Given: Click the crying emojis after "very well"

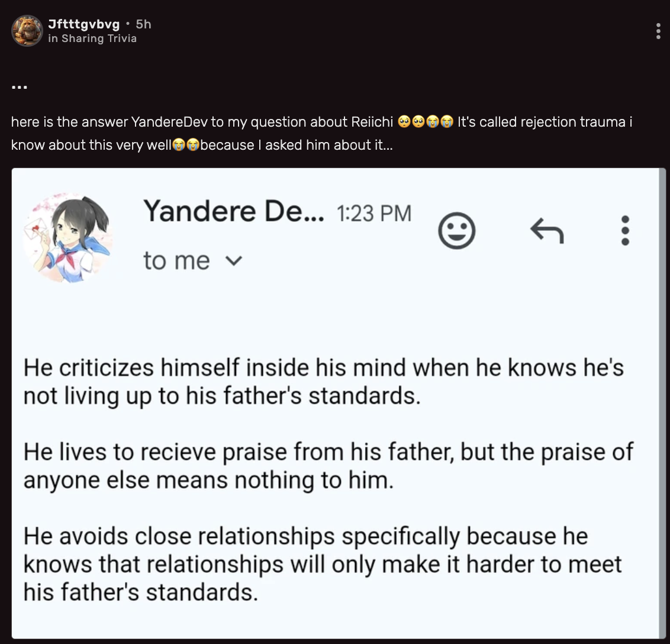Looking at the screenshot, I should click(185, 145).
